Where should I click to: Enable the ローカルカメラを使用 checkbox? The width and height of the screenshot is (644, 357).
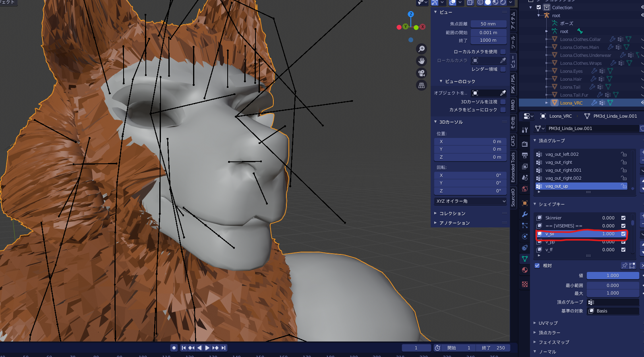coord(503,52)
